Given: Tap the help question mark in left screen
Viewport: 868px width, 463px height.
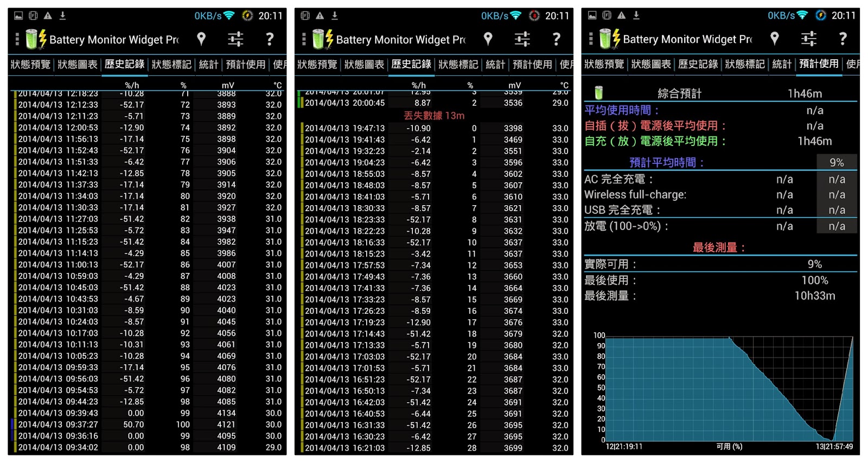Looking at the screenshot, I should (270, 39).
